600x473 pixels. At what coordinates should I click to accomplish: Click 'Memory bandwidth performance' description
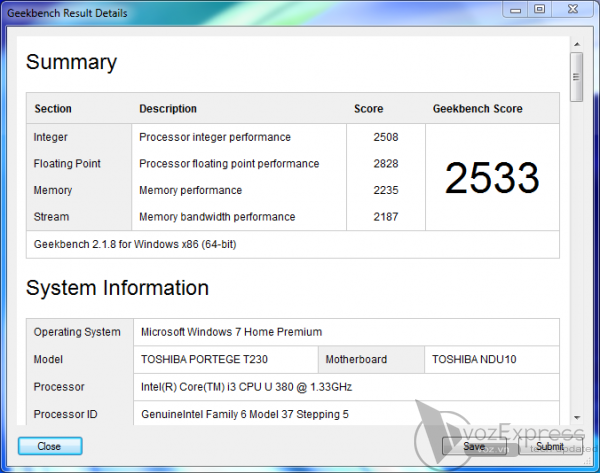217,217
